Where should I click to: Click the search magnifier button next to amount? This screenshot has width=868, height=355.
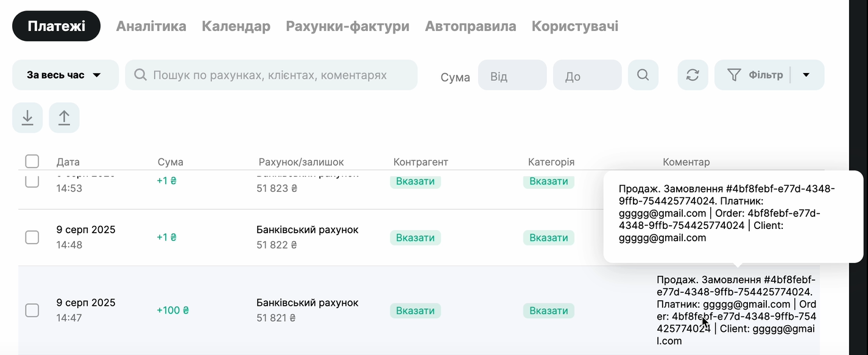[x=643, y=75]
